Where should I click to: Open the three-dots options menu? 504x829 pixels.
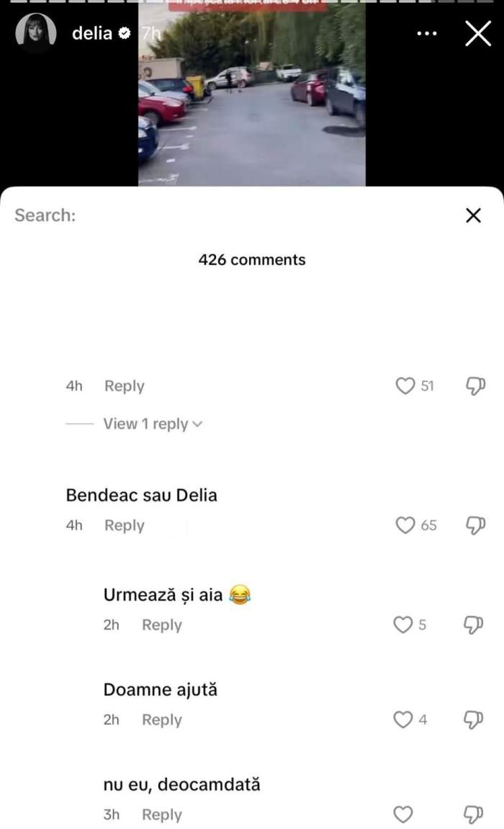[x=427, y=33]
